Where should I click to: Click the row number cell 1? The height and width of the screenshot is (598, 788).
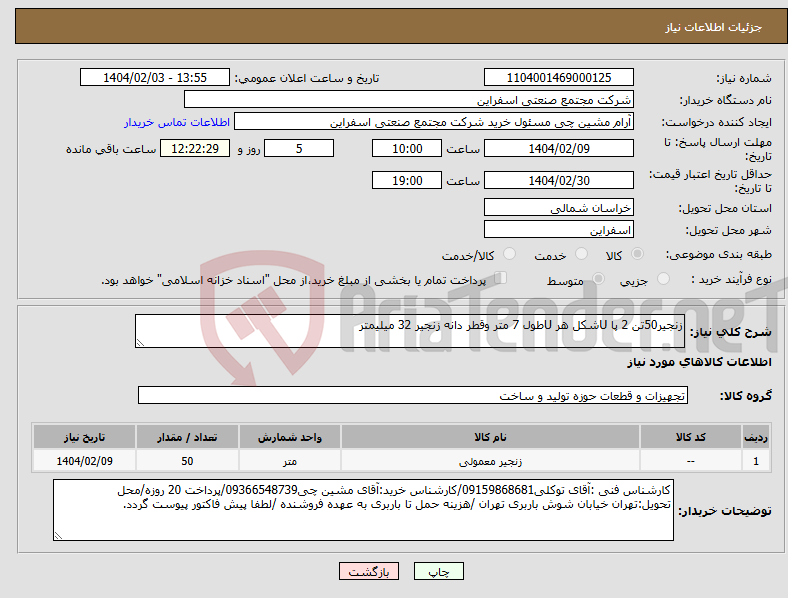click(x=756, y=461)
